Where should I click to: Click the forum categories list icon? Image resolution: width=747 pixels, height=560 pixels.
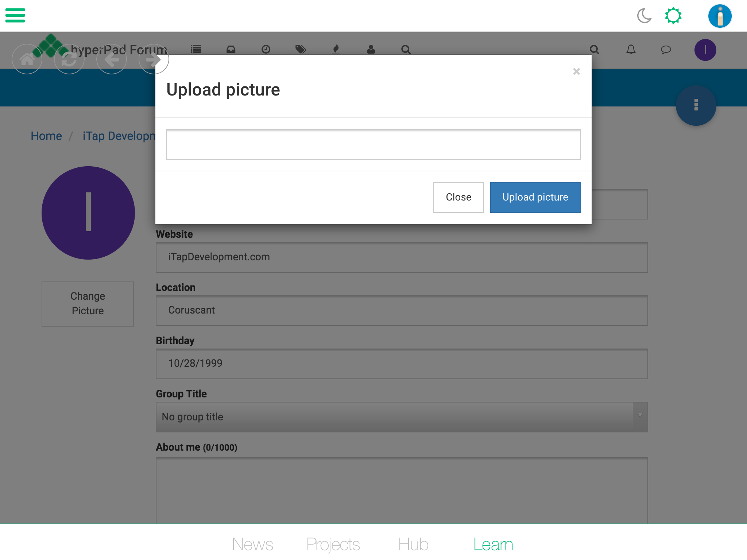[x=196, y=49]
